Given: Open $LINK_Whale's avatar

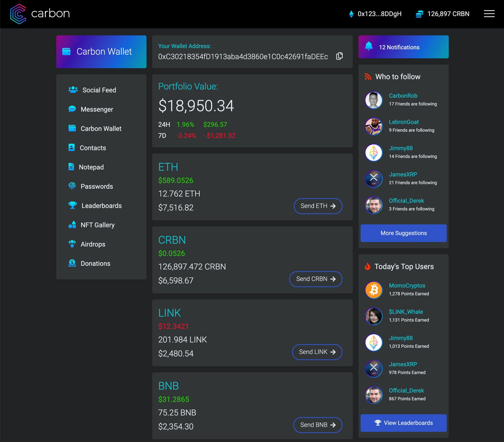Looking at the screenshot, I should [x=374, y=316].
